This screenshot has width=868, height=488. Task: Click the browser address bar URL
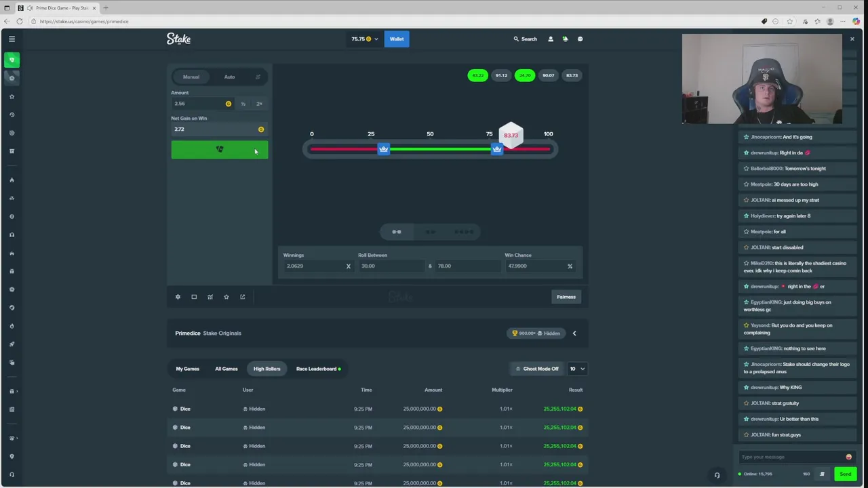pyautogui.click(x=84, y=21)
